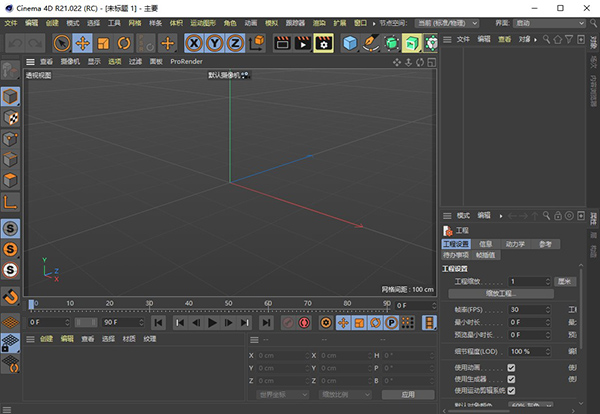This screenshot has height=414, width=600.
Task: Open the 待办事项 tab
Action: coord(456,255)
